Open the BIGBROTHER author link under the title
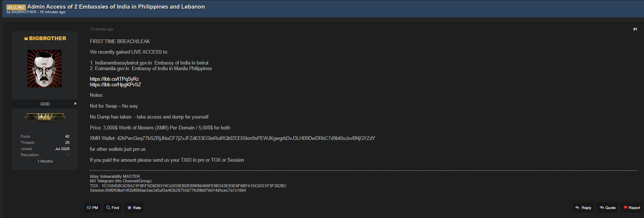 pyautogui.click(x=24, y=12)
